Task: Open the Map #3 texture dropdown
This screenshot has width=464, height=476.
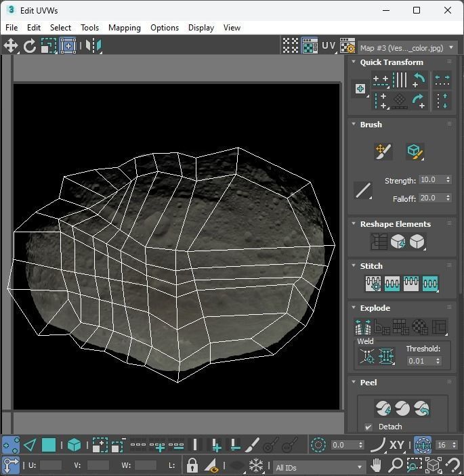Action: [408, 48]
